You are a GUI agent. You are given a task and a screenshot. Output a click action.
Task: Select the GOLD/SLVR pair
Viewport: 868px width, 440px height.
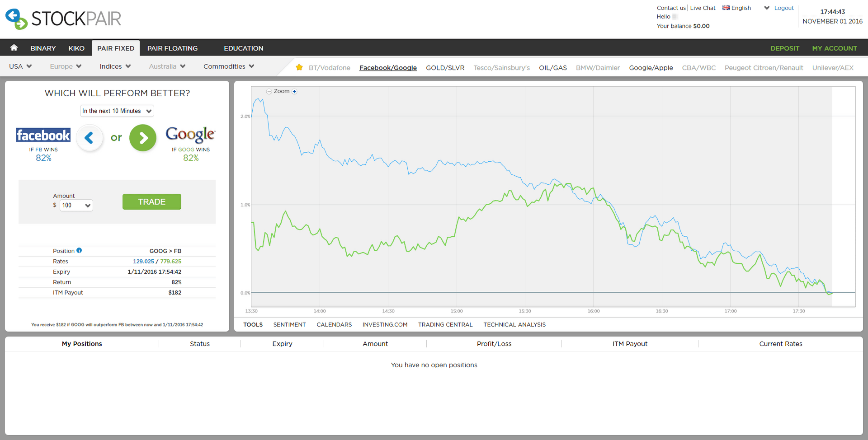[x=445, y=68]
